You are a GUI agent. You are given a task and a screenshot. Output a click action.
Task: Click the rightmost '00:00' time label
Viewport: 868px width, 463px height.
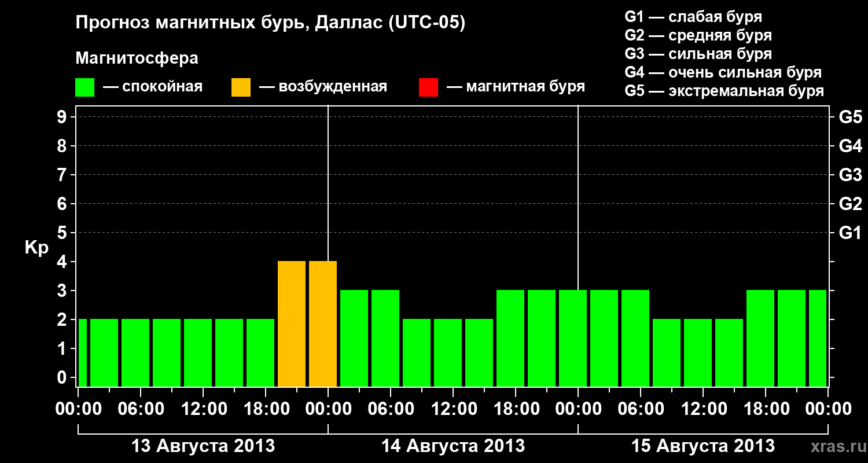pos(828,409)
